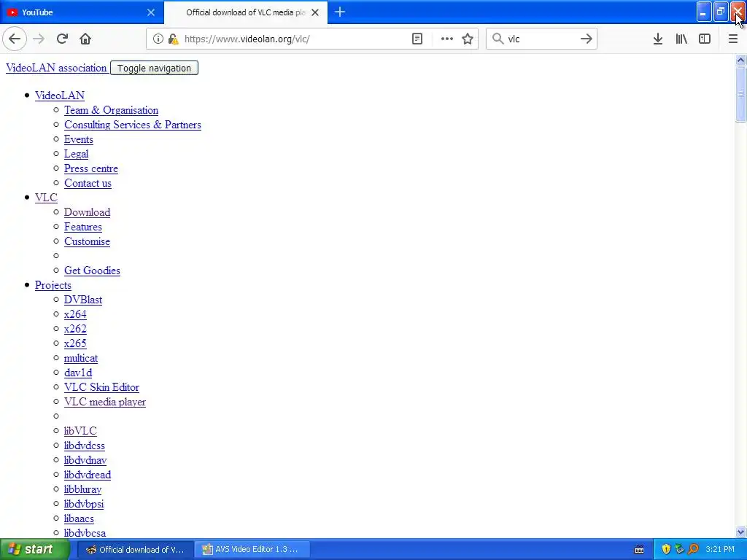This screenshot has width=747, height=560.
Task: Visit the Press centre link
Action: coord(91,168)
